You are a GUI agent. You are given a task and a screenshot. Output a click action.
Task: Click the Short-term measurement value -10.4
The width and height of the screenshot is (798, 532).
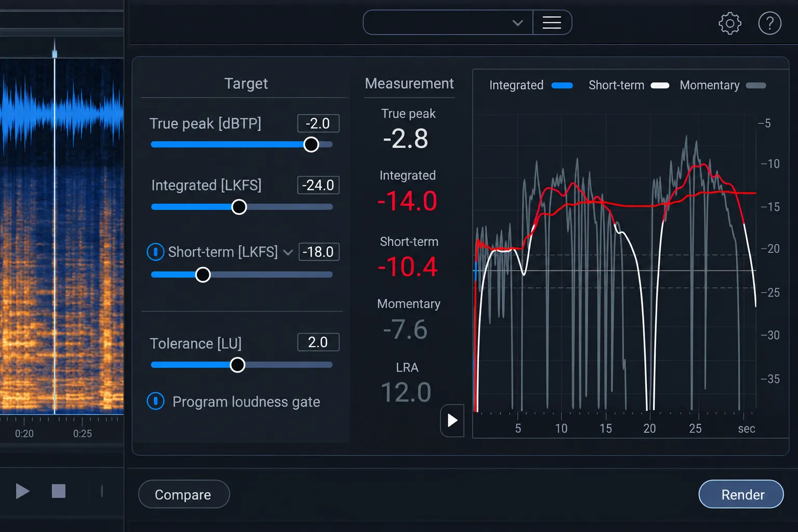coord(408,267)
